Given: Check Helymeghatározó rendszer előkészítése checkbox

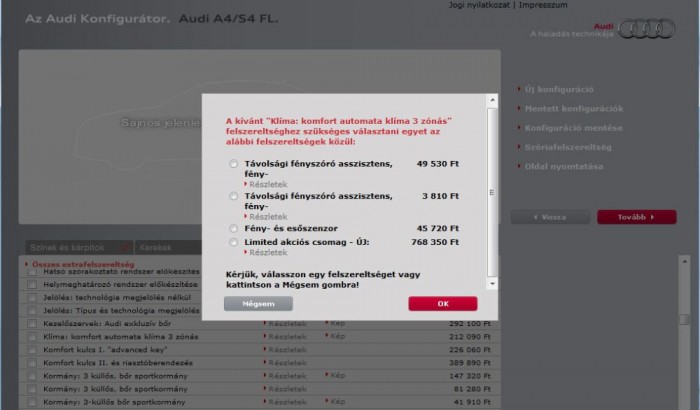Looking at the screenshot, I should coord(32,284).
